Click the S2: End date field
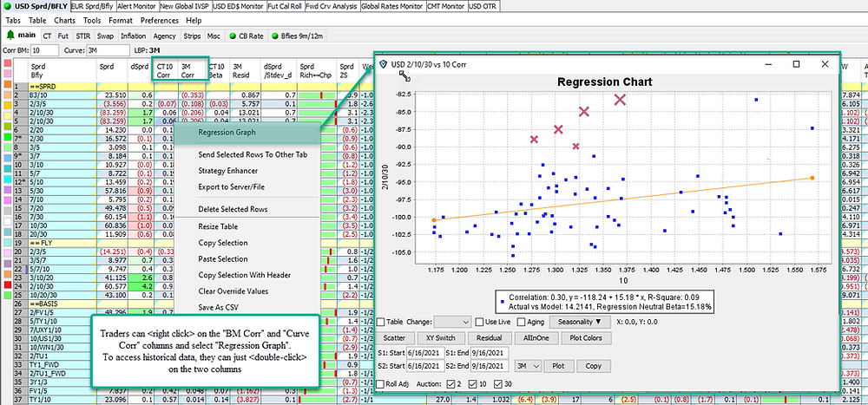868x405 pixels. (490, 366)
